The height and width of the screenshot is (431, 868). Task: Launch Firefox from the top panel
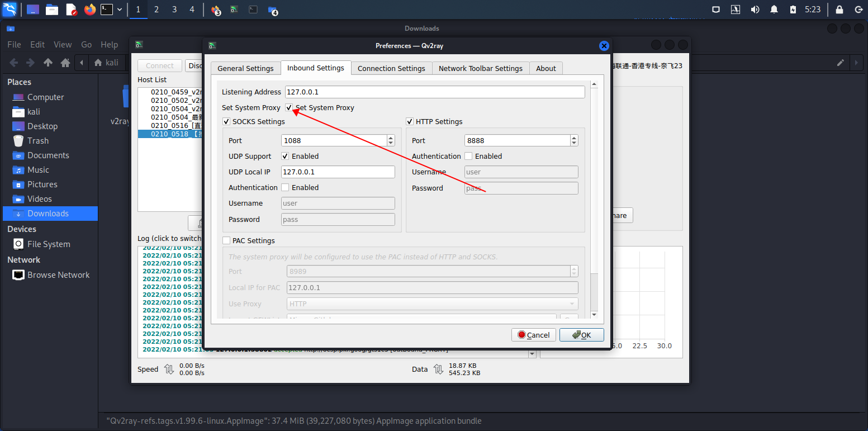(90, 10)
